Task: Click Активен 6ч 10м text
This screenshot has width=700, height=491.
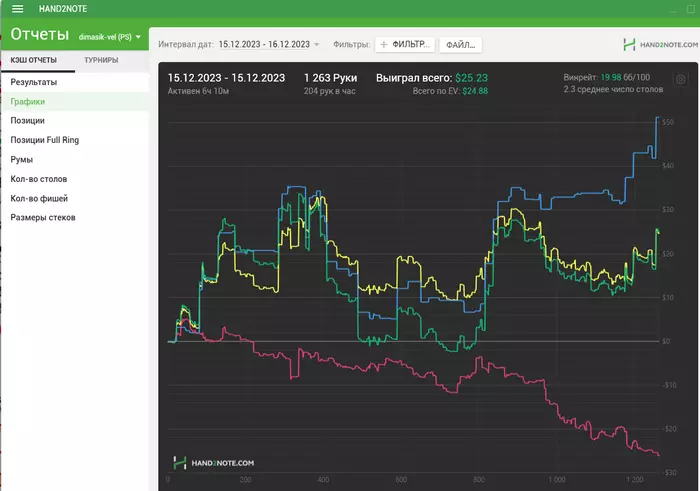Action: tap(198, 91)
